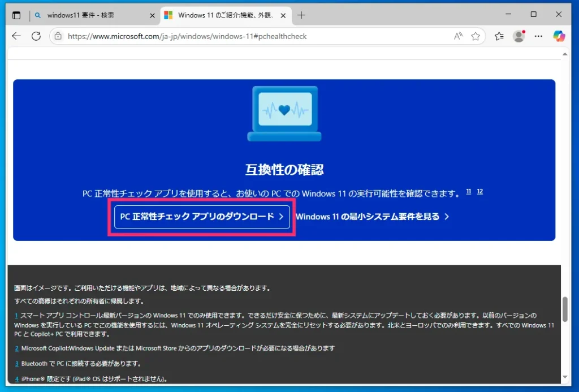Maximize the Edge browser window
The width and height of the screenshot is (579, 392).
pyautogui.click(x=534, y=14)
